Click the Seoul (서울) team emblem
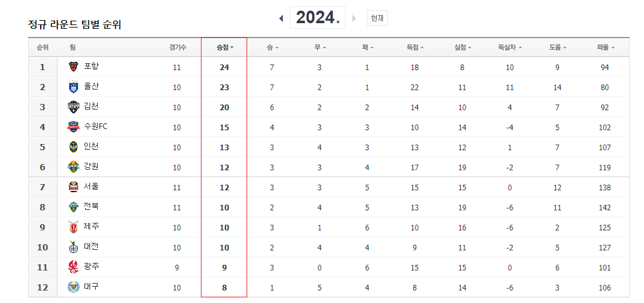This screenshot has height=303, width=644. click(73, 187)
